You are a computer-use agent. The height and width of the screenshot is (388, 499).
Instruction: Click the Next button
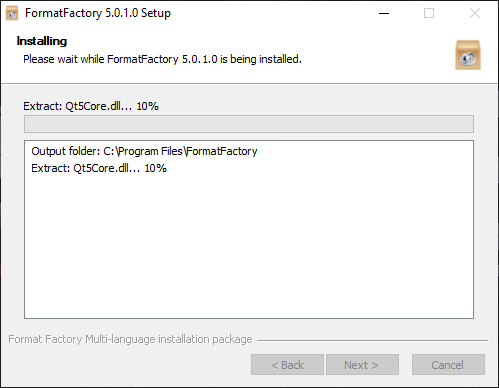click(x=362, y=365)
